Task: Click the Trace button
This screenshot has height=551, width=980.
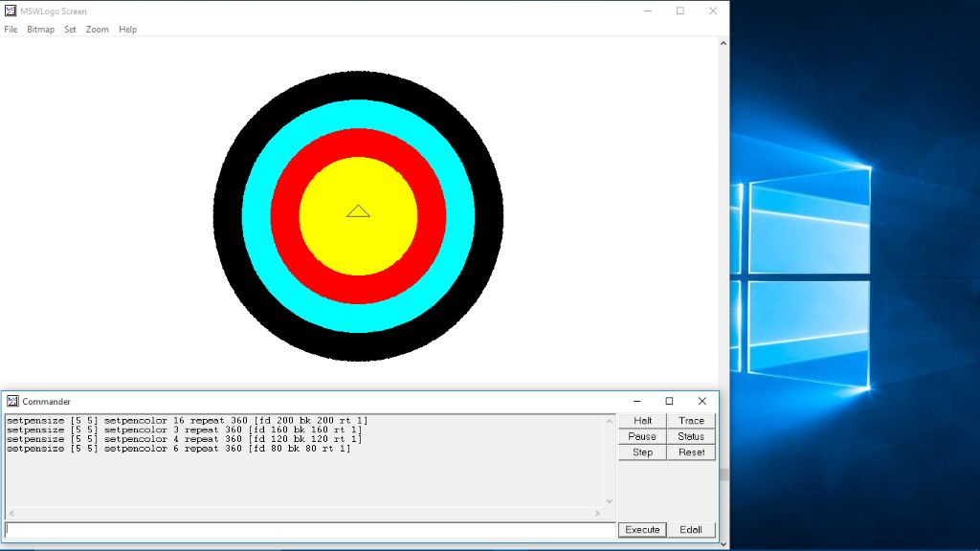Action: 691,421
